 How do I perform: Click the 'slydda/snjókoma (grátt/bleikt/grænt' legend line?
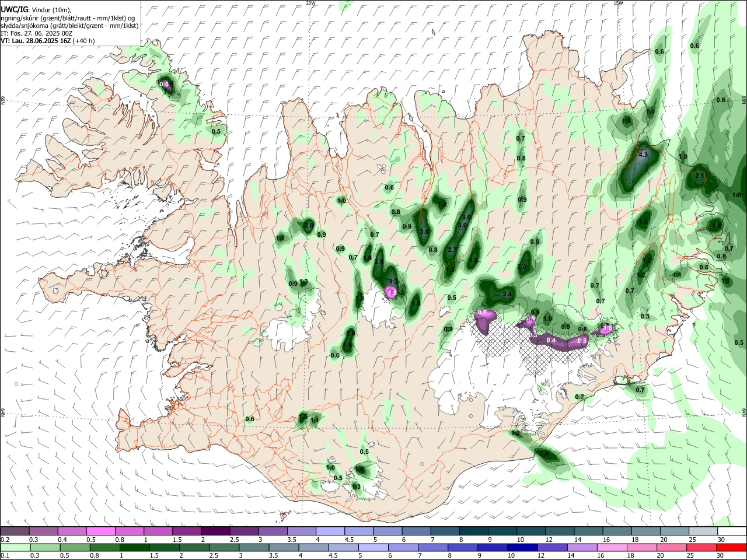click(x=69, y=26)
